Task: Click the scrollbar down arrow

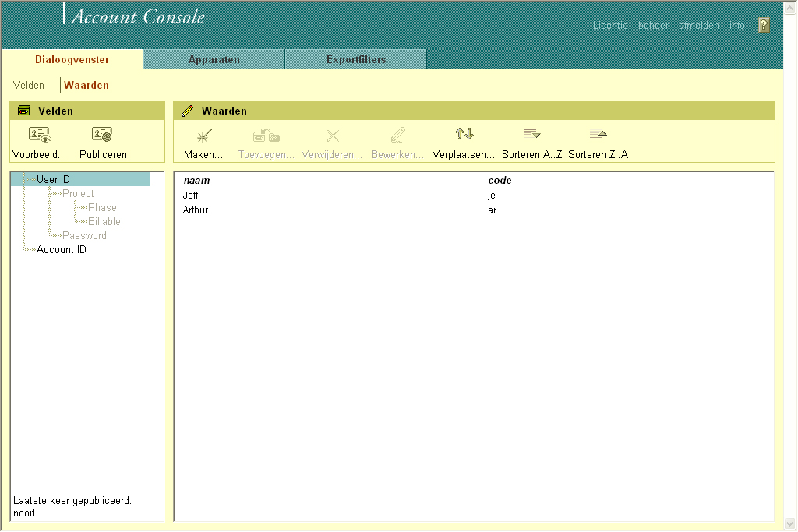Action: (x=789, y=523)
